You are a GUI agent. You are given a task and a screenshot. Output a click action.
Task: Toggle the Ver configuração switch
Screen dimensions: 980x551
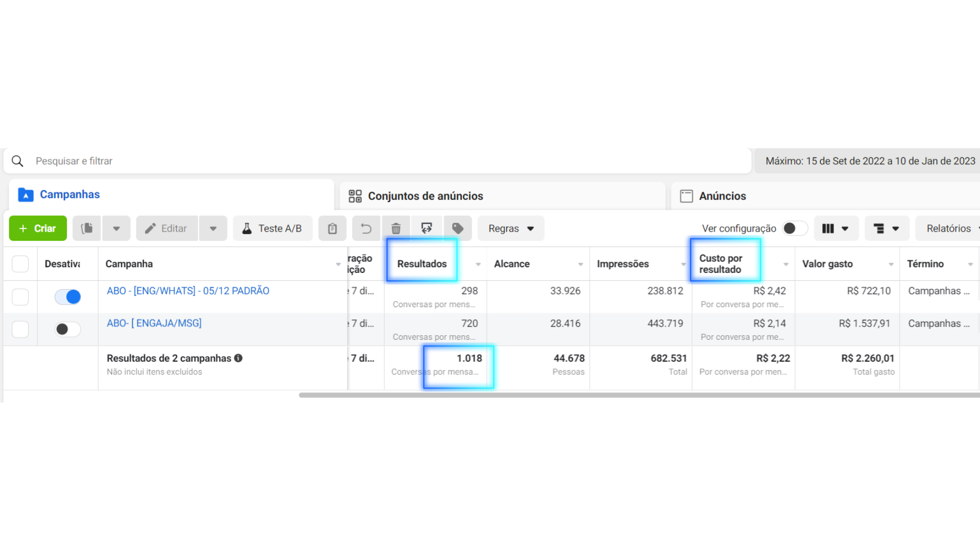point(795,229)
